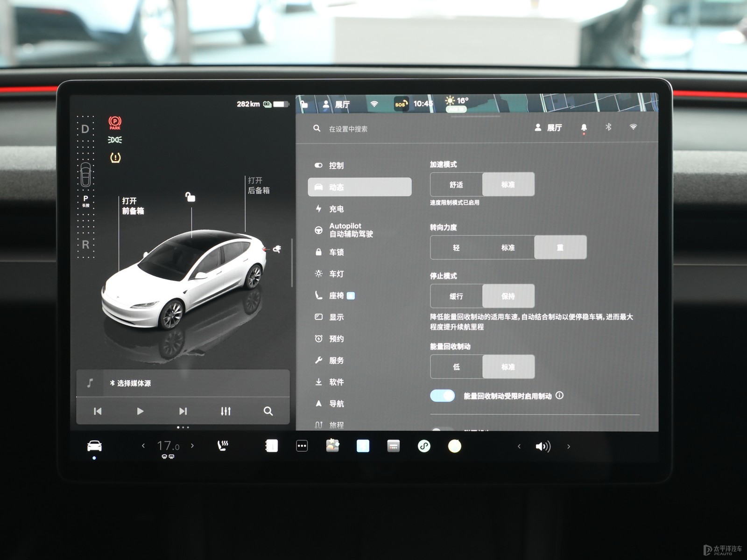
Task: Tap the P park button on gear strip
Action: [85, 201]
